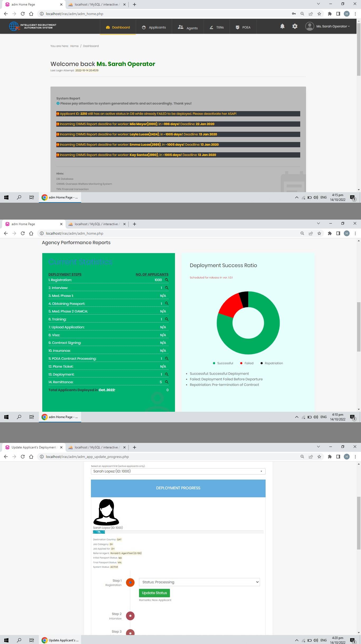Open the notifications bell icon

click(282, 26)
